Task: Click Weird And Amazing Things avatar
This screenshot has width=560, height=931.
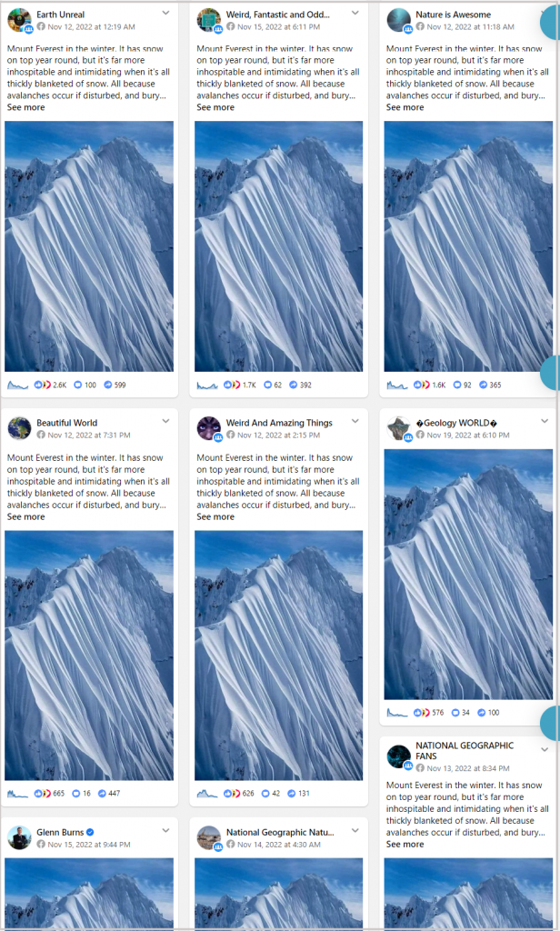Action: click(x=208, y=428)
